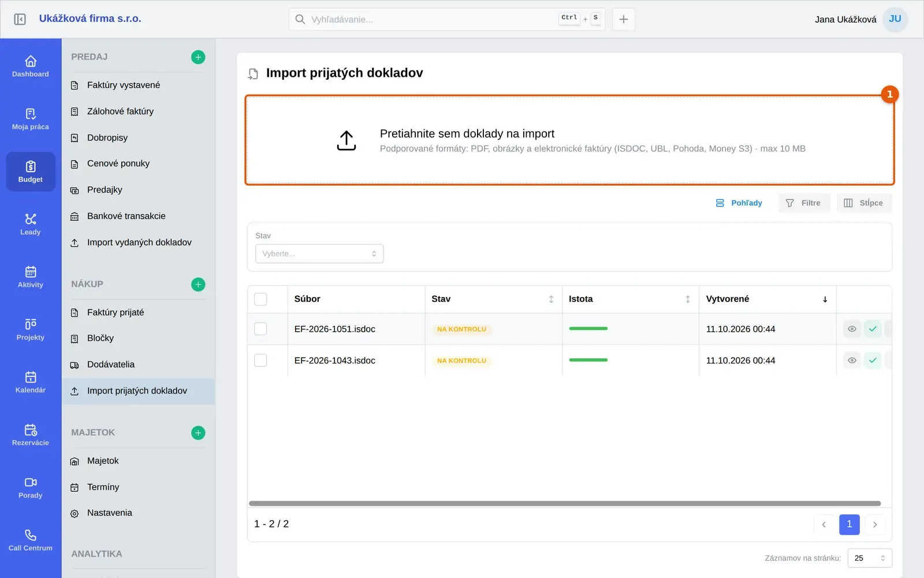Open the Projekty module
924x578 pixels.
[31, 329]
